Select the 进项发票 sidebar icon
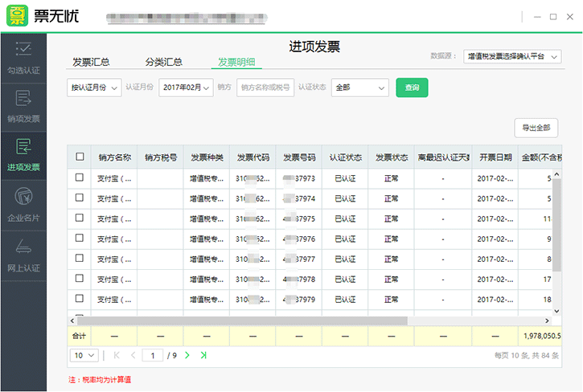The width and height of the screenshot is (583, 392). tap(23, 147)
